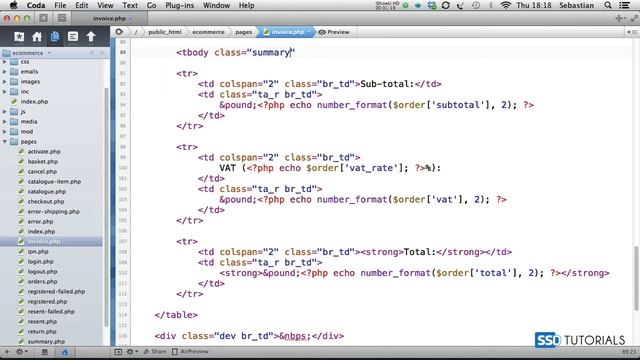Select the invoice.php path bar tab
The image size is (640, 360).
pos(287,32)
